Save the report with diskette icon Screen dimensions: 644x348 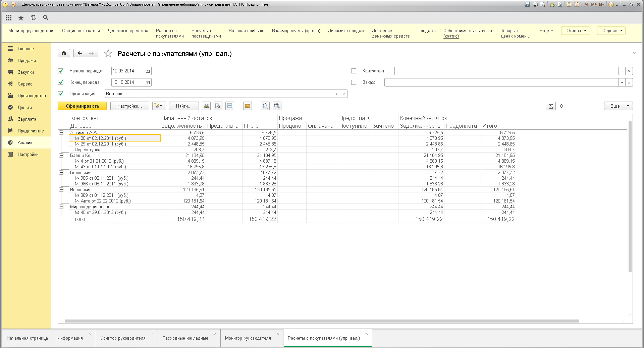click(230, 106)
